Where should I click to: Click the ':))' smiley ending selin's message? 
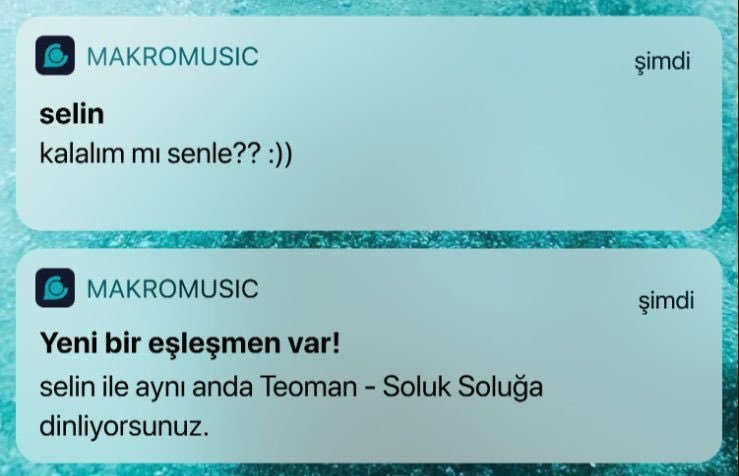click(280, 155)
